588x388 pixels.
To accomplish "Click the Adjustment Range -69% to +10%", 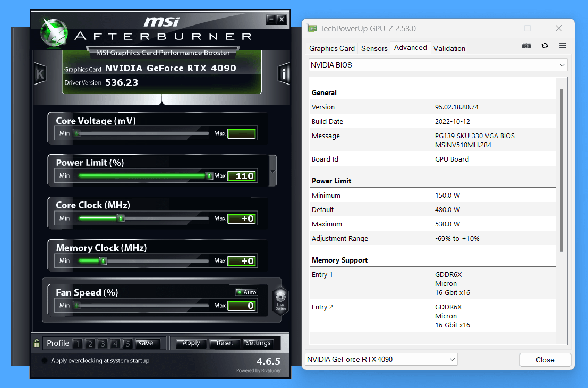I will point(457,238).
